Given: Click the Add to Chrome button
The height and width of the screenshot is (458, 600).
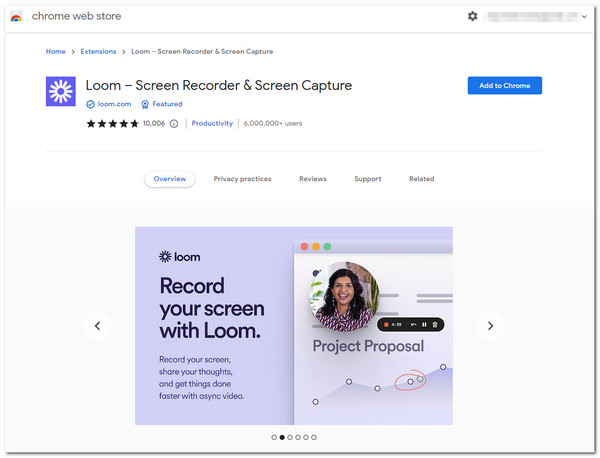Looking at the screenshot, I should [x=504, y=85].
